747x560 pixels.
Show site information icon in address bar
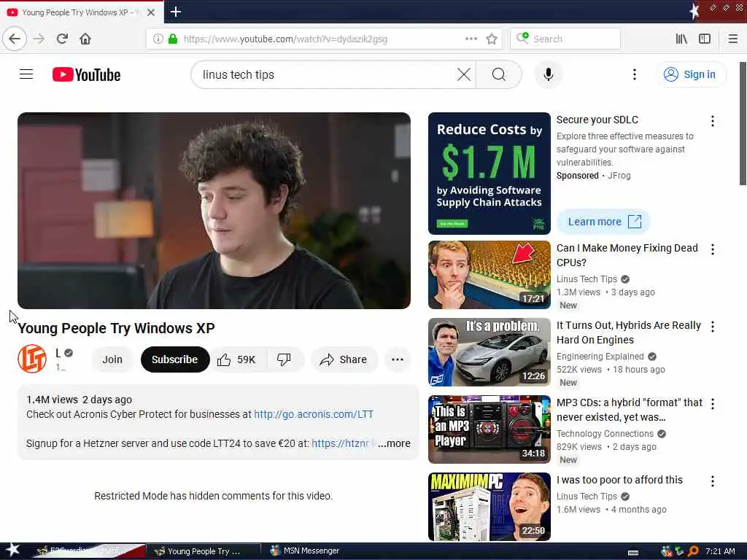158,39
